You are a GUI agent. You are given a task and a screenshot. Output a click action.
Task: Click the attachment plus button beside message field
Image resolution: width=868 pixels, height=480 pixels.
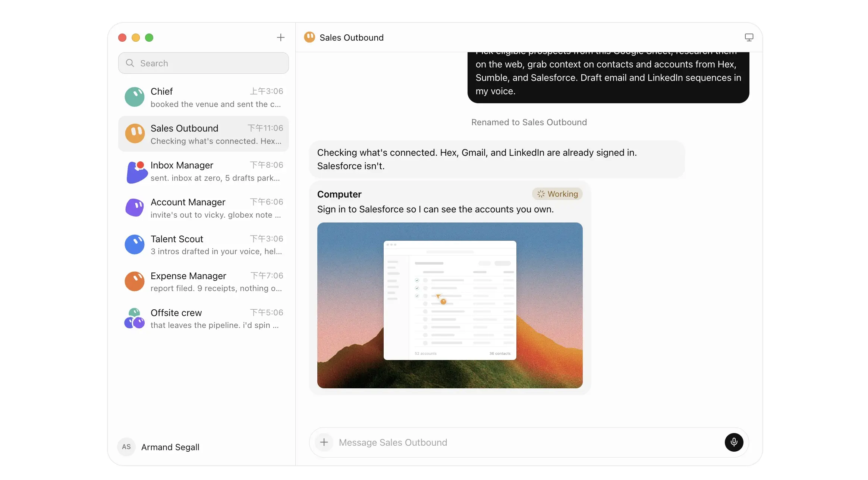(x=324, y=442)
